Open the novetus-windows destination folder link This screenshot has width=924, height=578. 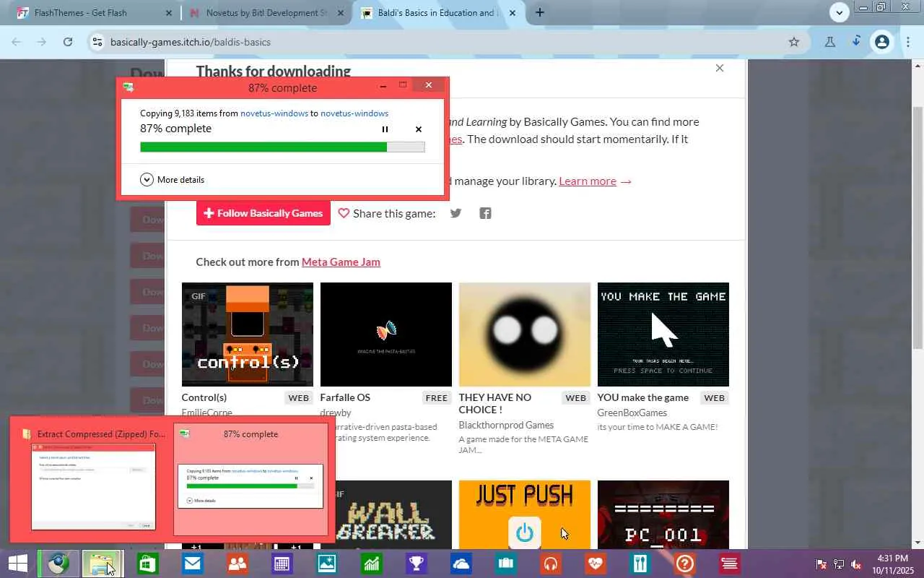[354, 113]
